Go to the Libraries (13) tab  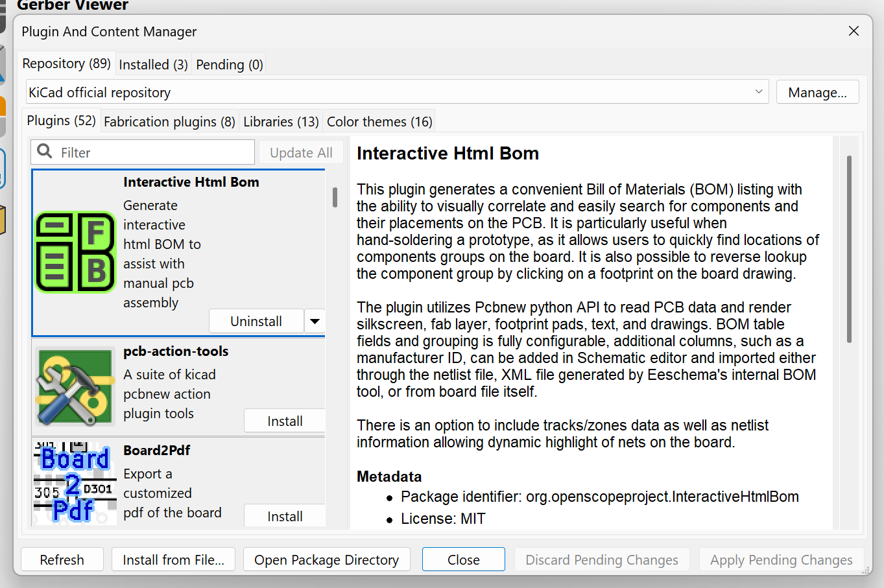(281, 122)
